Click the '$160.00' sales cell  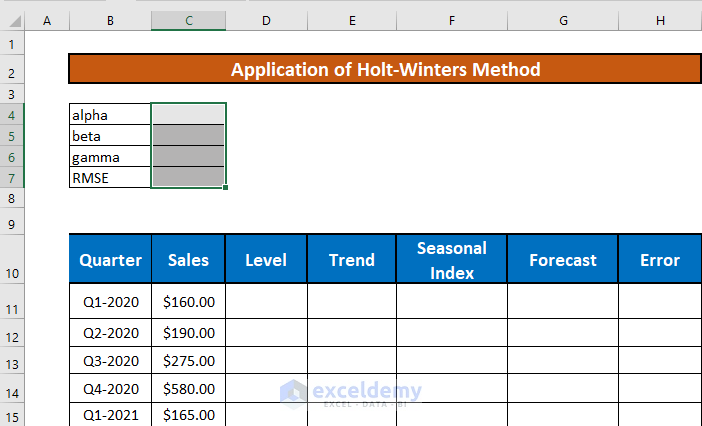(x=188, y=302)
